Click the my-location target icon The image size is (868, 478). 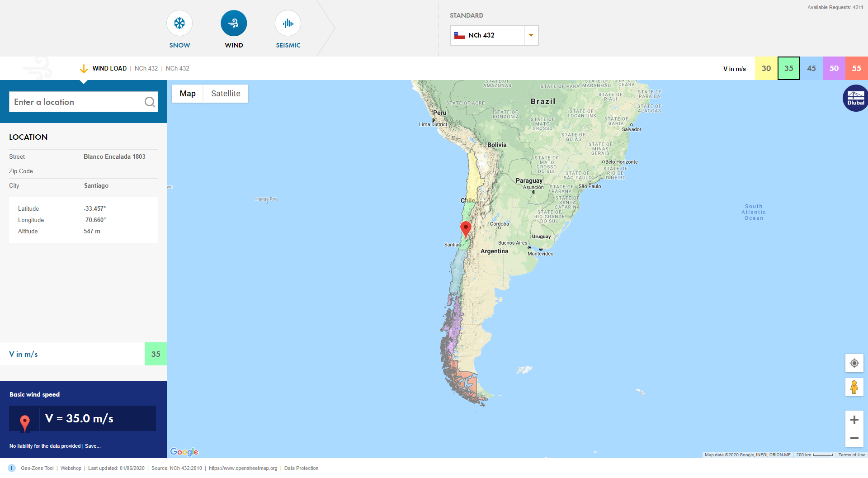(854, 363)
